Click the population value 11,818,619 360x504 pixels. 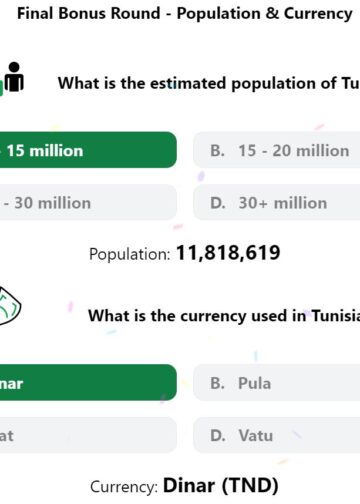coord(228,253)
